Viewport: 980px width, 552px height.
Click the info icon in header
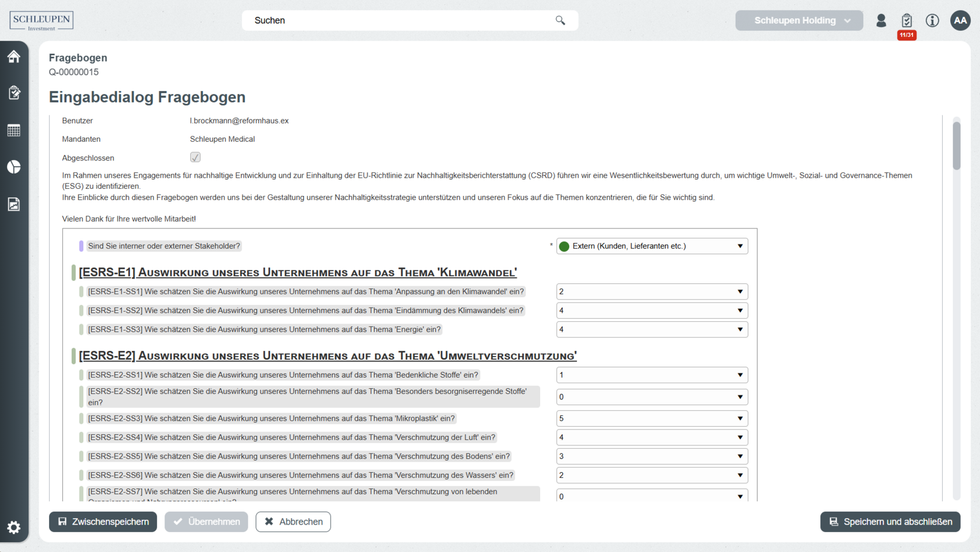tap(932, 20)
